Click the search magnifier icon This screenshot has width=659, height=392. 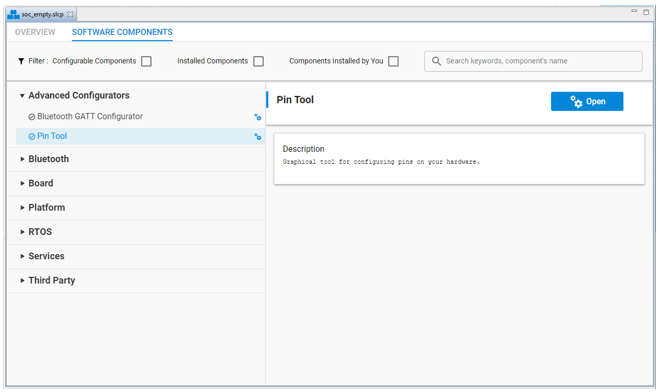click(436, 61)
